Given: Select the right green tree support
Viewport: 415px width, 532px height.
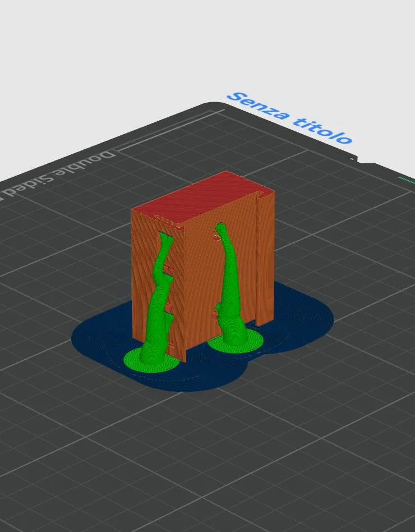Looking at the screenshot, I should click(232, 292).
